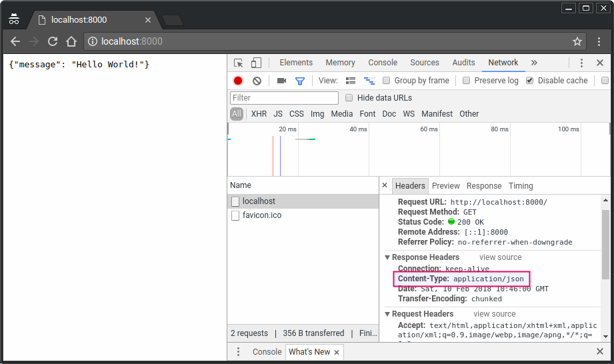Reload the page with the refresh icon
Viewport: 614px width, 364px height.
tap(53, 41)
